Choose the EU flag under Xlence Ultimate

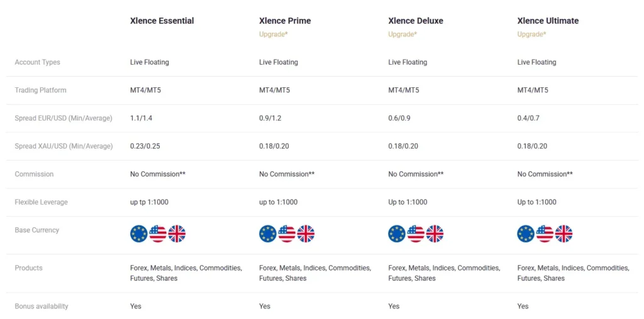pos(526,234)
